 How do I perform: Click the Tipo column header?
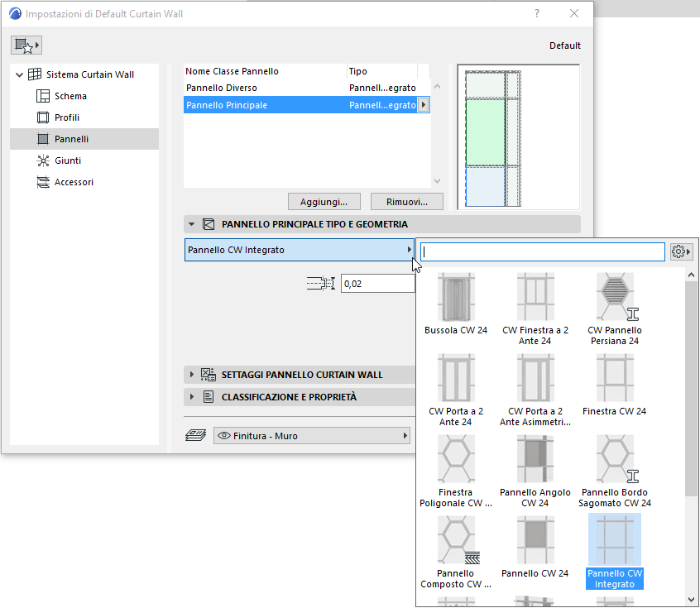coord(382,71)
